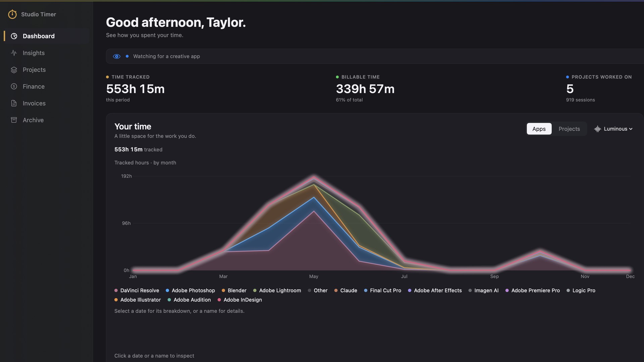Go to the Finance section label
The width and height of the screenshot is (644, 362).
[34, 86]
